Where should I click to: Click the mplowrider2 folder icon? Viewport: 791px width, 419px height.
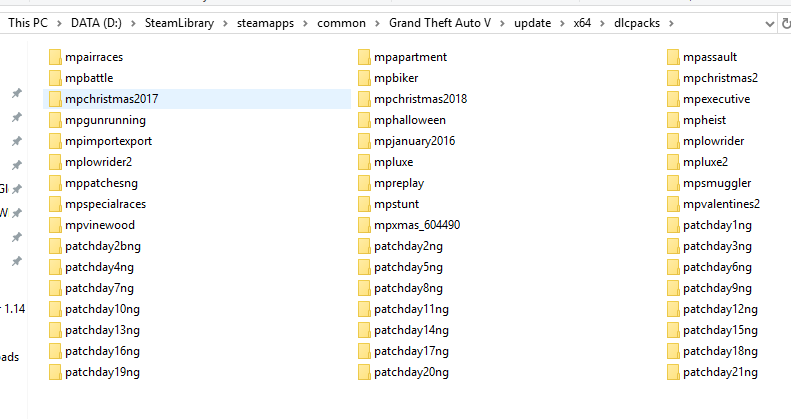point(55,162)
